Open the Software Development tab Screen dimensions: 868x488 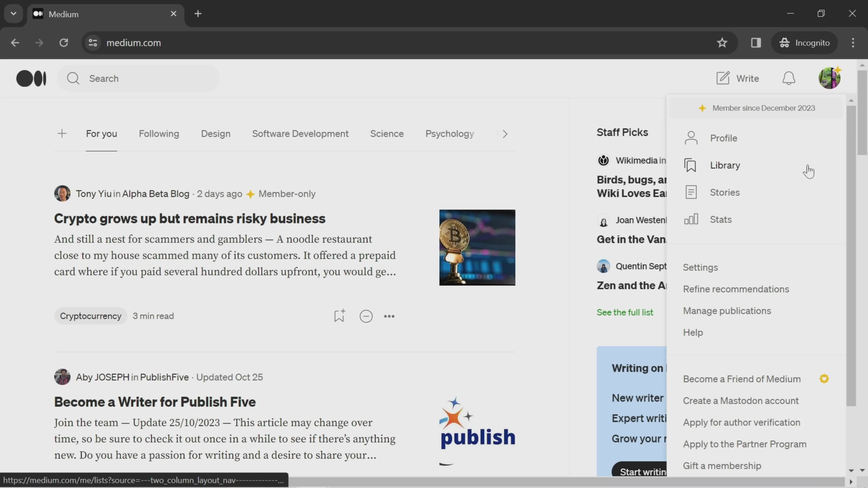pyautogui.click(x=300, y=134)
